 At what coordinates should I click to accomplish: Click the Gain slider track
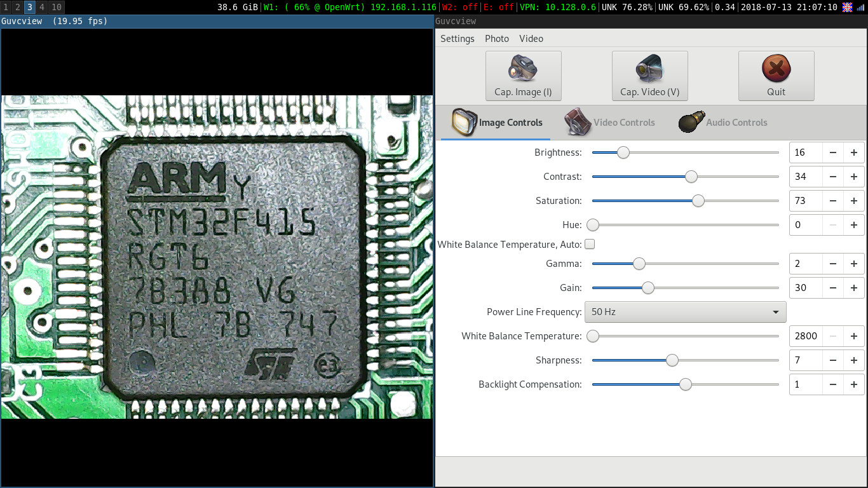(x=685, y=288)
